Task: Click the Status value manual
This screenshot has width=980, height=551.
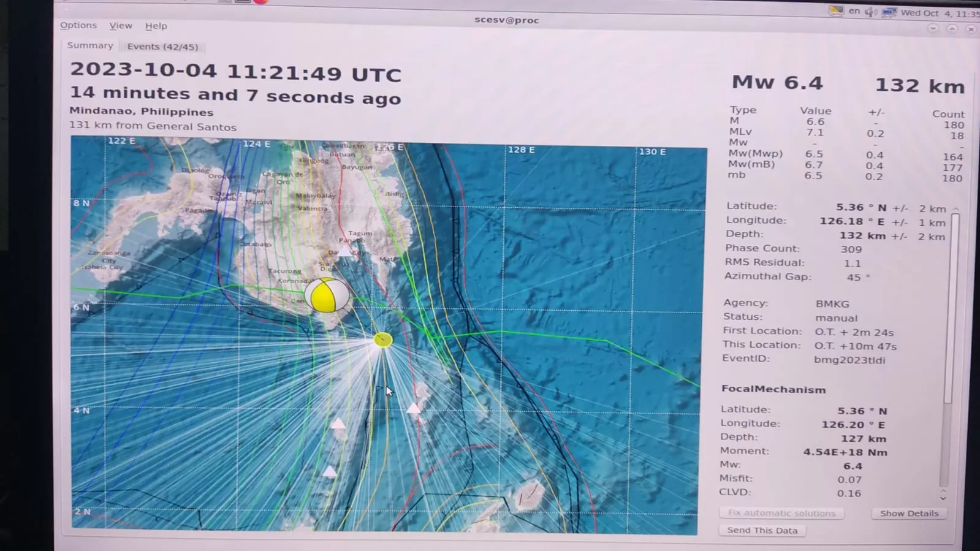Action: pos(836,318)
